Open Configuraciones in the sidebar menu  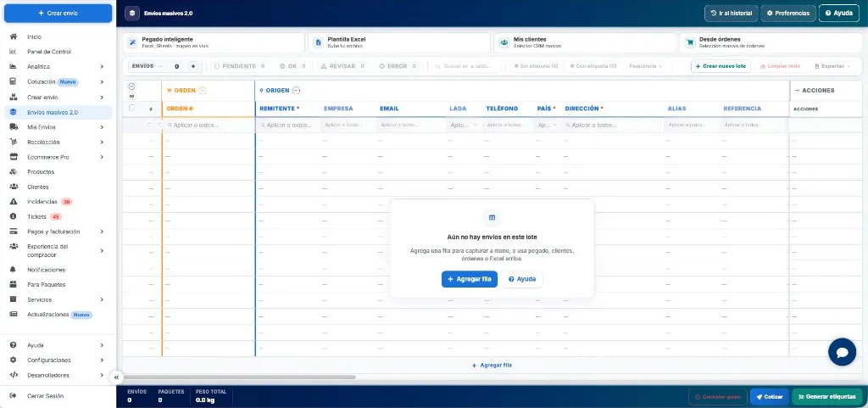[x=58, y=360]
